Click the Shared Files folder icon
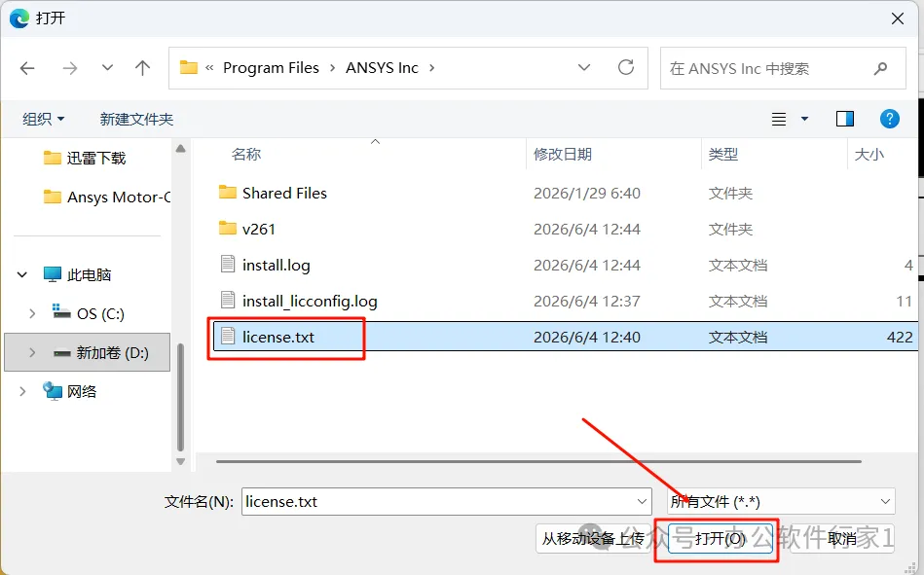Screen dimensions: 924x575 click(228, 192)
